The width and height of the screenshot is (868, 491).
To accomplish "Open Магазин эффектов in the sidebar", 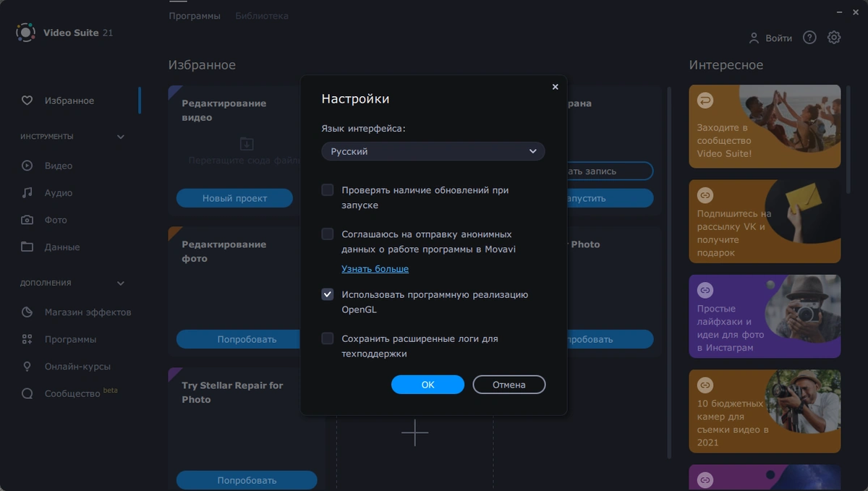I will (x=88, y=312).
